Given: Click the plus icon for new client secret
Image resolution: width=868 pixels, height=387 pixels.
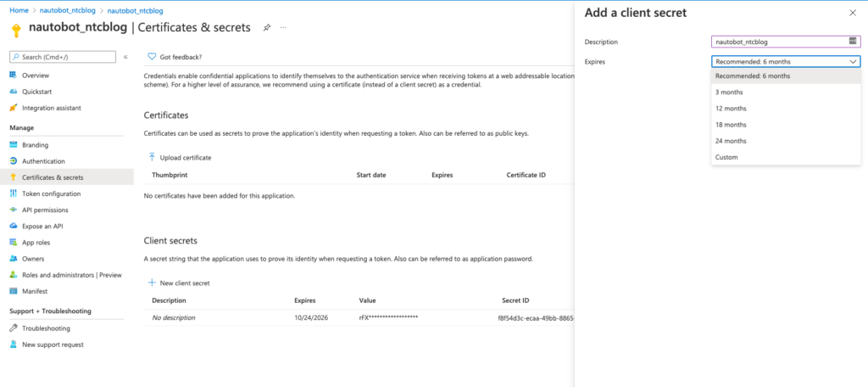Looking at the screenshot, I should tap(152, 283).
